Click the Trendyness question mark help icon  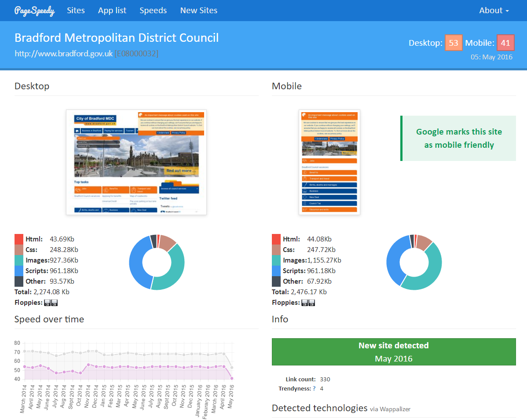click(314, 389)
